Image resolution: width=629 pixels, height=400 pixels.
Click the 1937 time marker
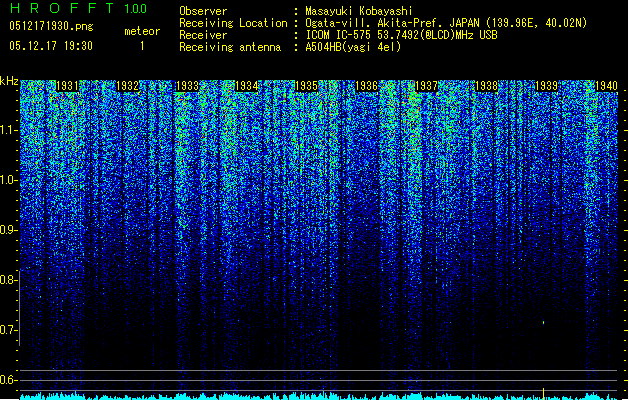(426, 86)
